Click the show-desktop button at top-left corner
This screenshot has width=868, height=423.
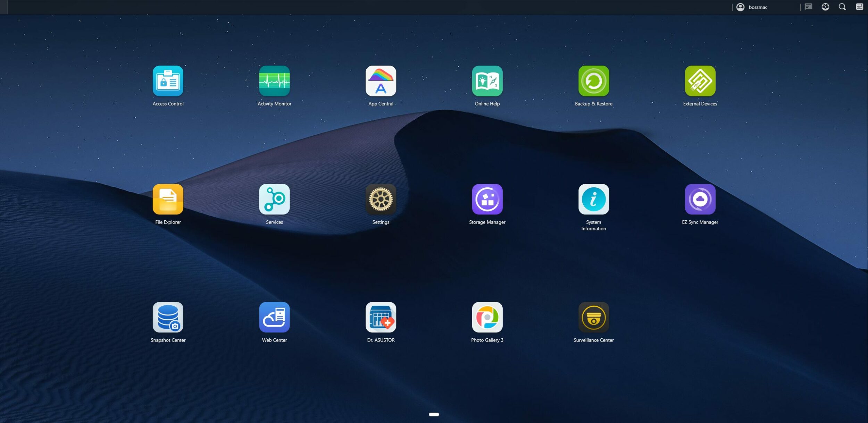click(x=4, y=7)
